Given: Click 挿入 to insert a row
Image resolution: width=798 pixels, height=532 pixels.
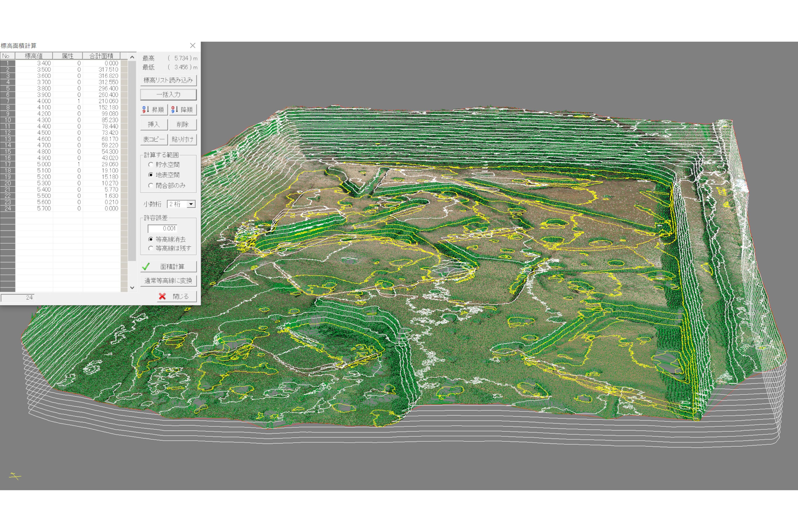Looking at the screenshot, I should click(154, 124).
